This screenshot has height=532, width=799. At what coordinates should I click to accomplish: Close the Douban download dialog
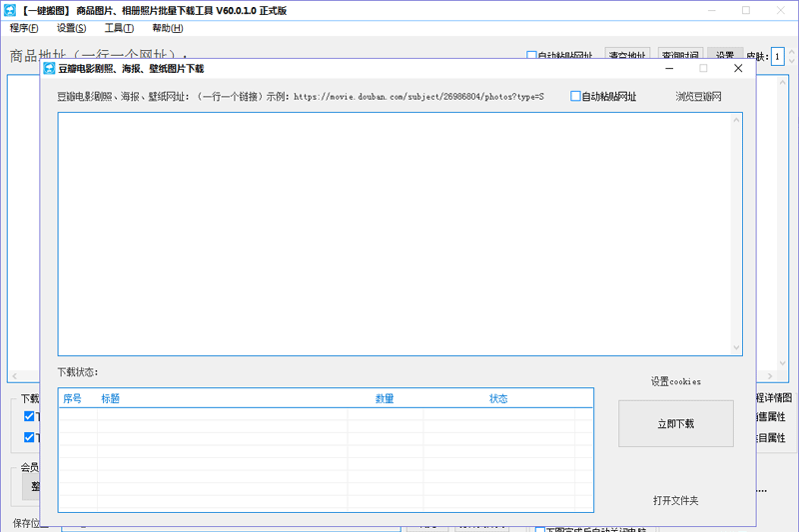[x=738, y=68]
